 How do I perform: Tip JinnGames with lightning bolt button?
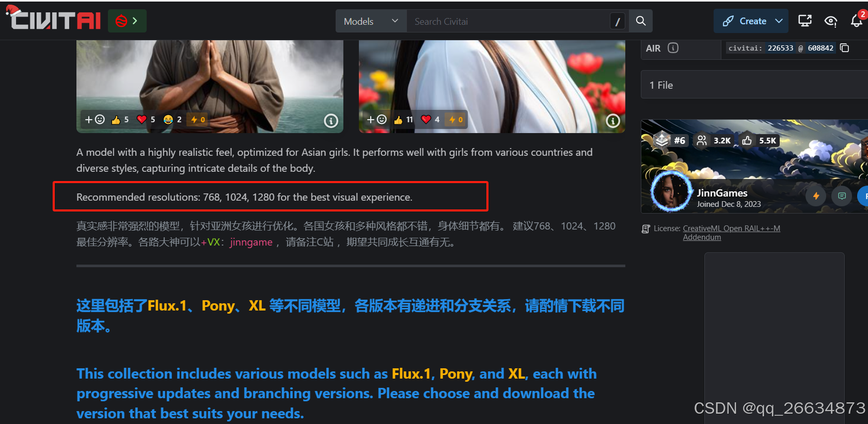point(816,196)
